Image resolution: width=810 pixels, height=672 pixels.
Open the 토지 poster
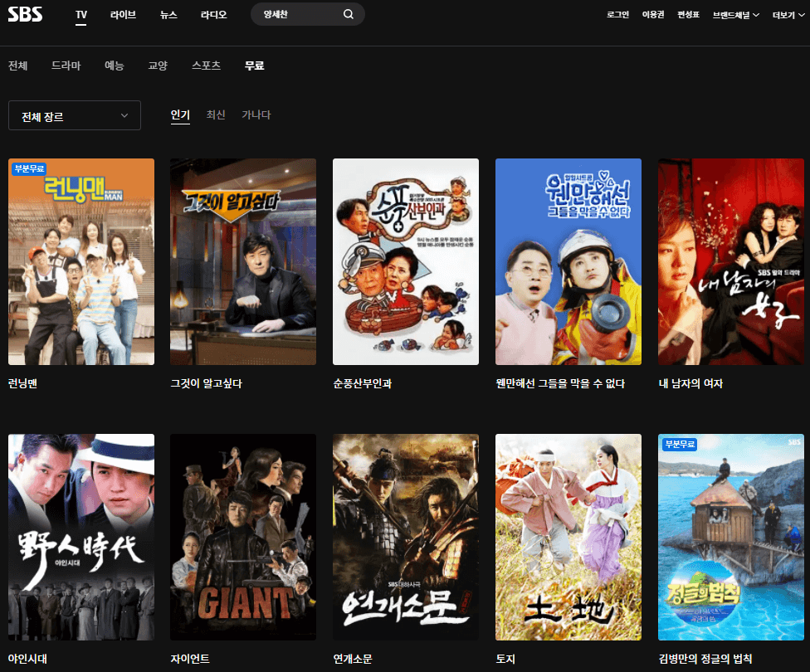[568, 538]
